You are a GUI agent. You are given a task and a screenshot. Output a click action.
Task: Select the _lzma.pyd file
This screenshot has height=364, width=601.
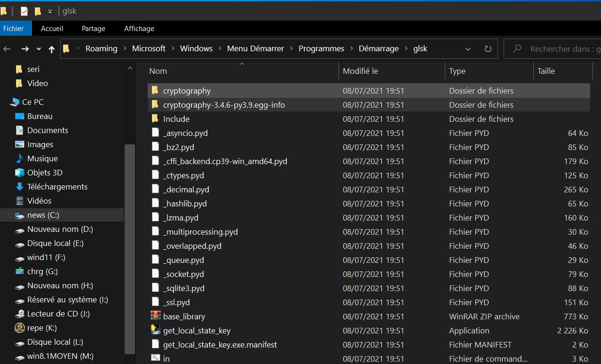point(181,218)
